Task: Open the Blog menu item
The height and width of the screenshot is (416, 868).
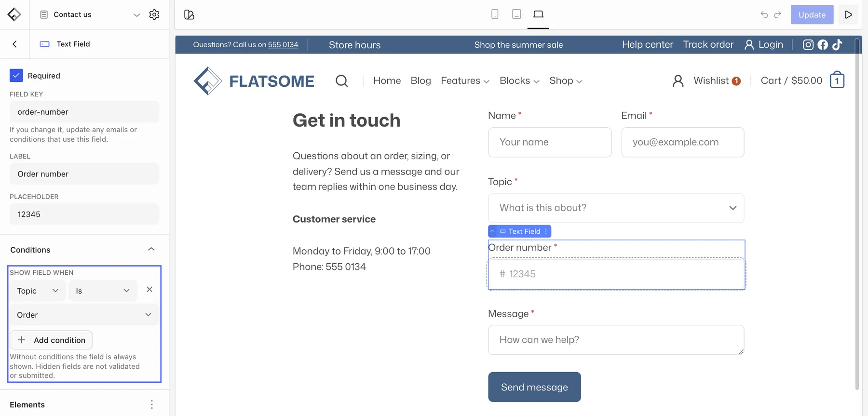Action: pyautogui.click(x=420, y=81)
